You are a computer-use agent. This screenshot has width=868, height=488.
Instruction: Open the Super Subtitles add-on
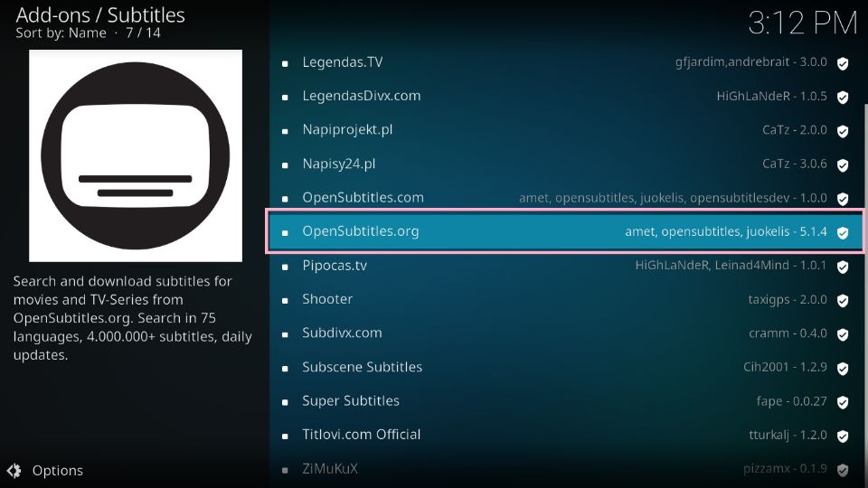[566, 401]
